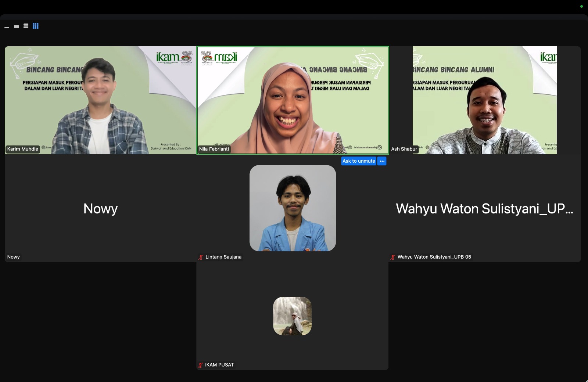Click Lintang Saujana's muted microphone icon
Screen dimensions: 588x382
(201, 257)
